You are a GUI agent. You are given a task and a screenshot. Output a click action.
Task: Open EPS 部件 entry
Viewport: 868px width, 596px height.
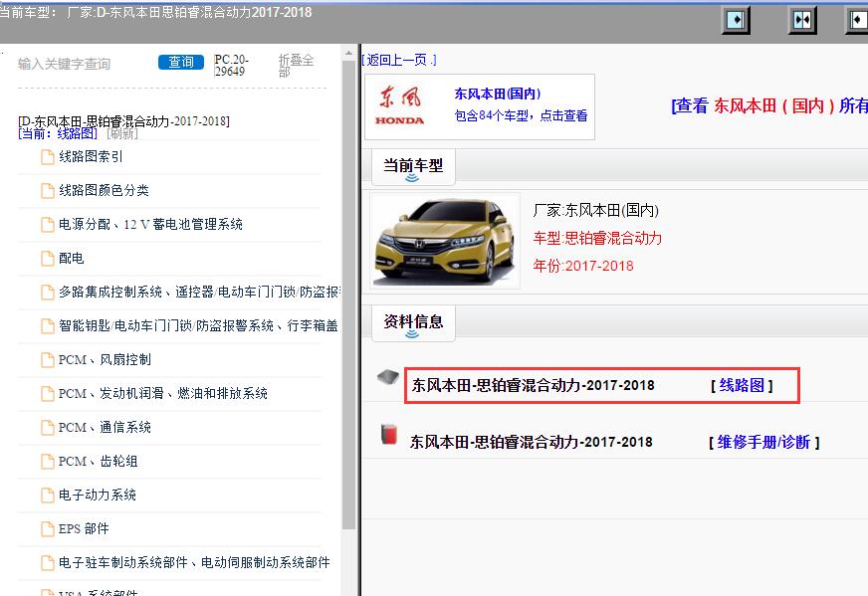85,529
